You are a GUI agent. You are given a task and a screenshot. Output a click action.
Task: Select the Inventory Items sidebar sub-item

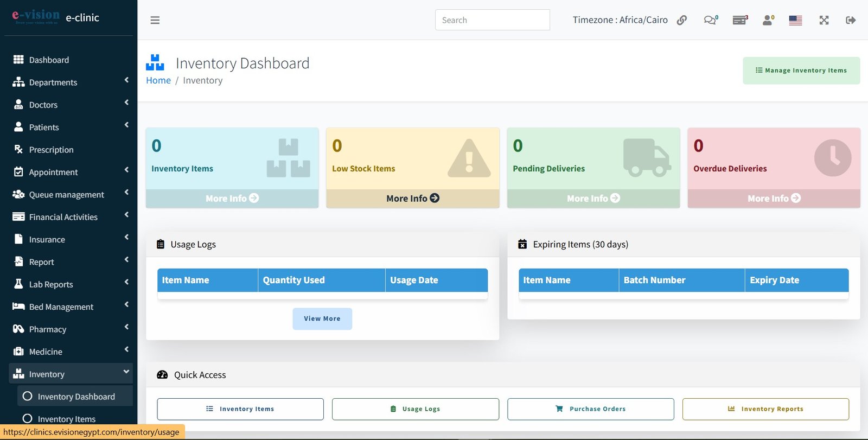[x=66, y=419]
